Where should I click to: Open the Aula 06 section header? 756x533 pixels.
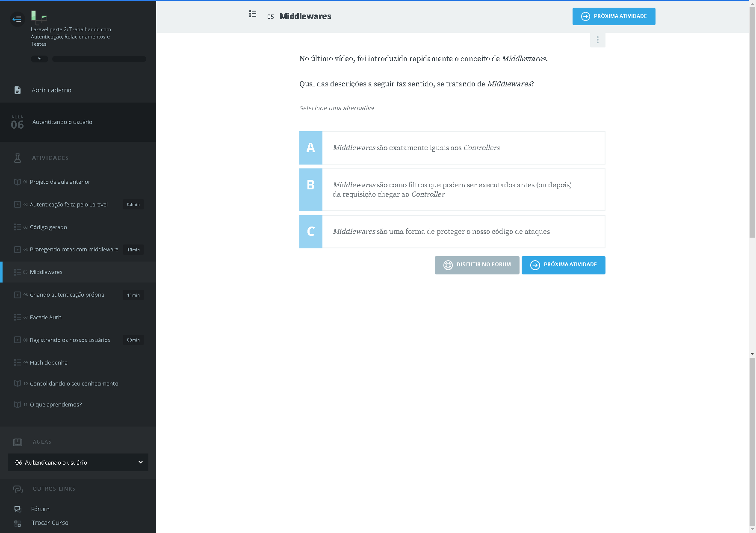point(78,122)
